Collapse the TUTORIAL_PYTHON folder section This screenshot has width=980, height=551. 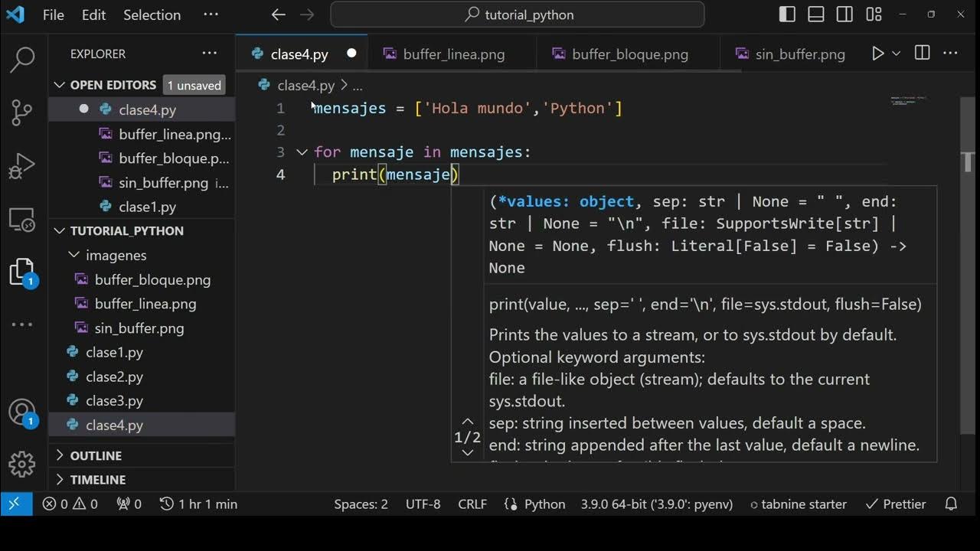pos(60,230)
